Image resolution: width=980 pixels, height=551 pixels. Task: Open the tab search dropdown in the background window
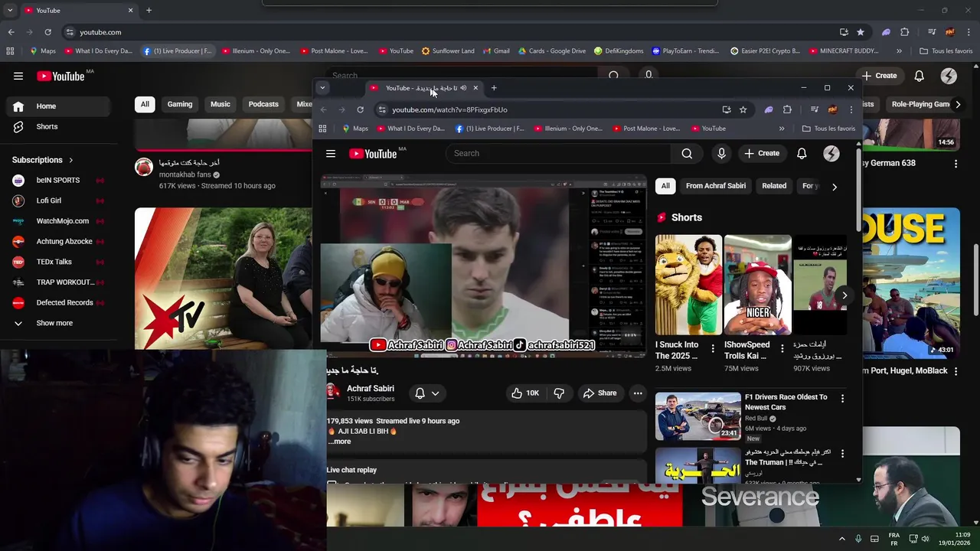[x=9, y=10]
